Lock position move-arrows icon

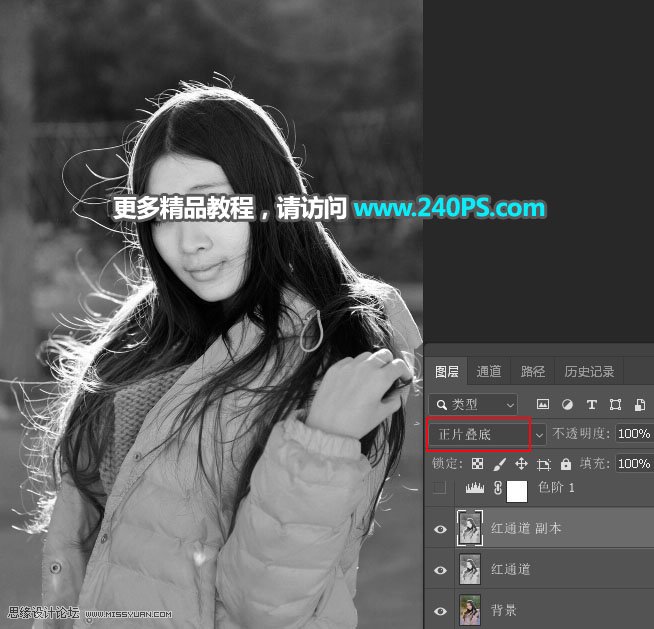521,464
